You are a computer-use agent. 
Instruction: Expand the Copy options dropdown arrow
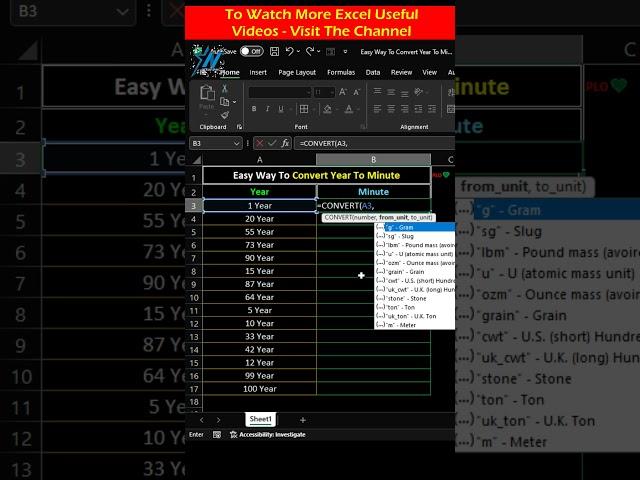(234, 102)
